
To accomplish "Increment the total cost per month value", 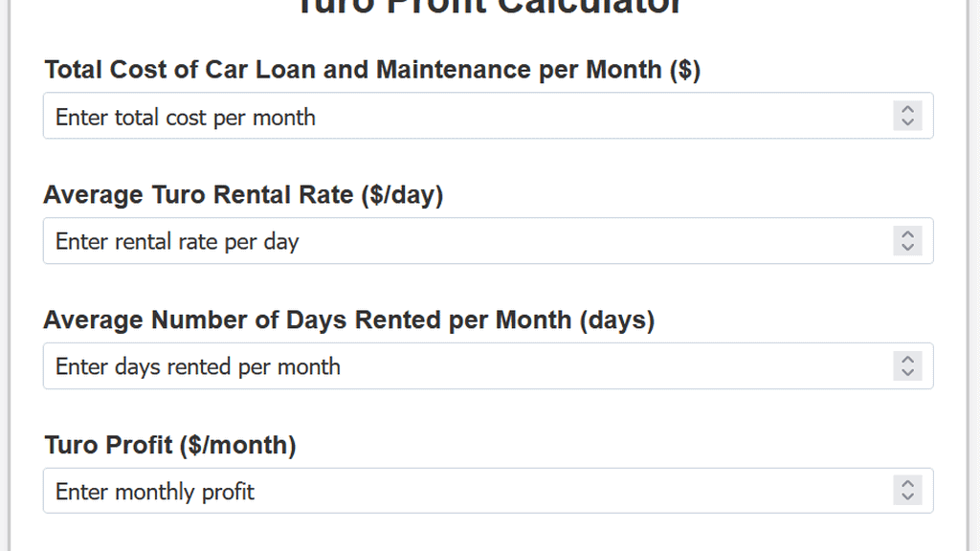I will coord(906,110).
